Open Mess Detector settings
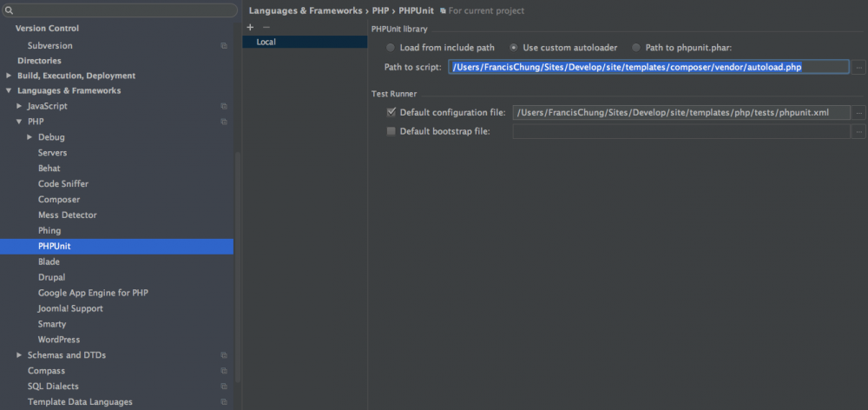868x410 pixels. [68, 215]
